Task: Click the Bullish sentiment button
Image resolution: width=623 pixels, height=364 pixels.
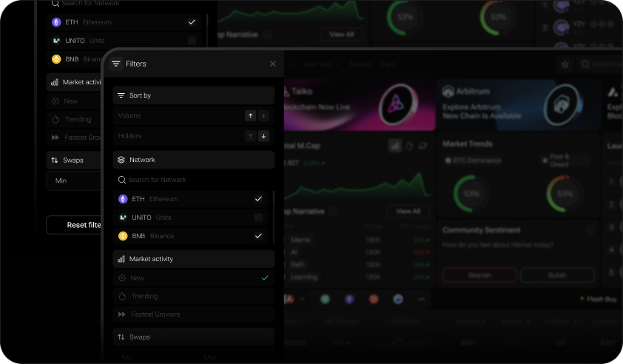Action: click(556, 275)
